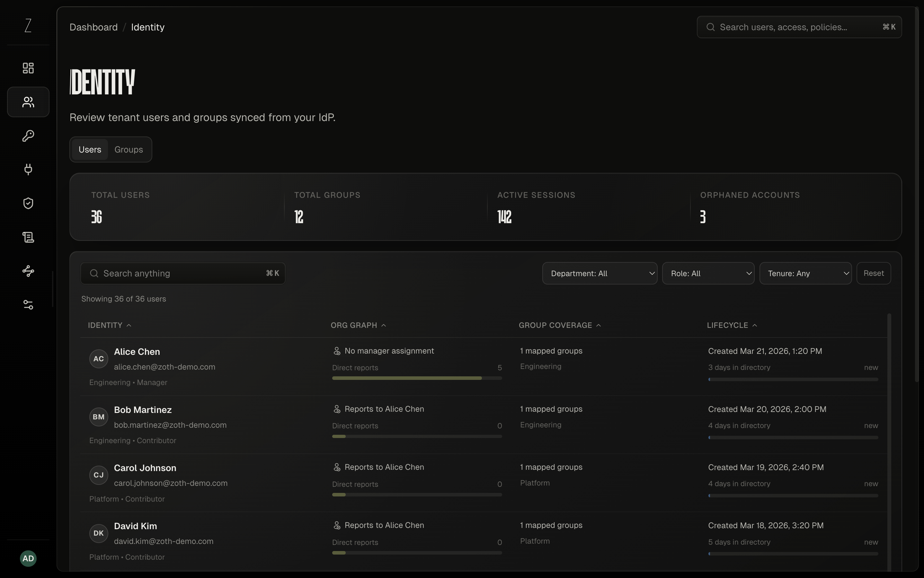Open the Role: All dropdown
Viewport: 924px width, 578px height.
708,273
